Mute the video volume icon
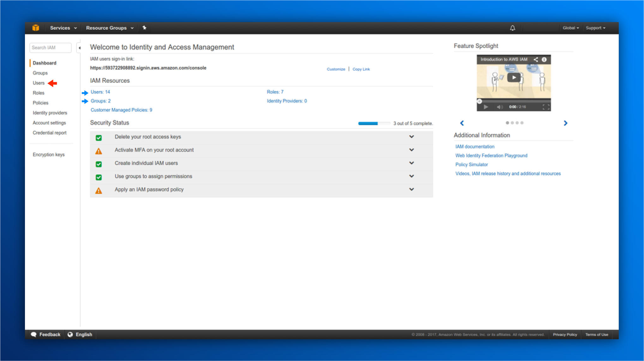The width and height of the screenshot is (644, 361). tap(500, 107)
